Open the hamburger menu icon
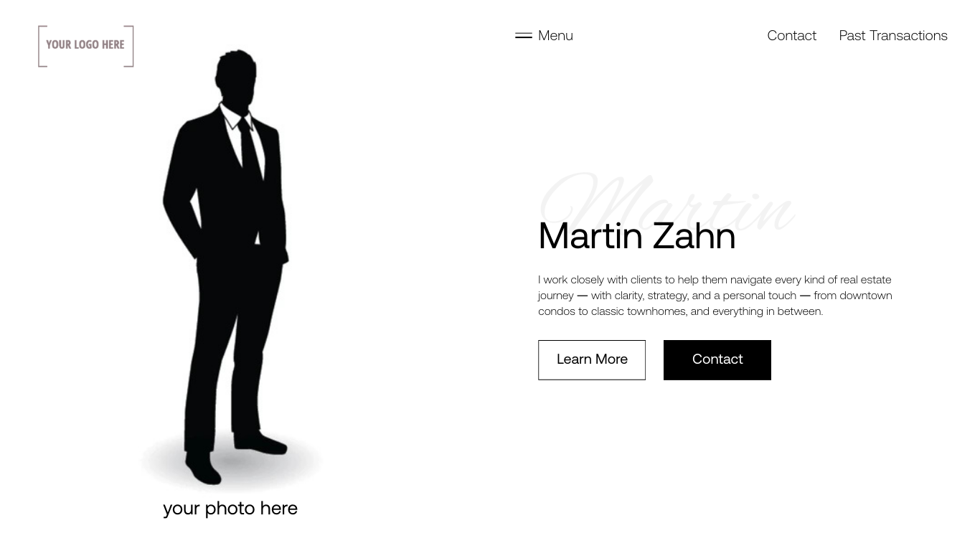The width and height of the screenshot is (980, 551). point(524,35)
